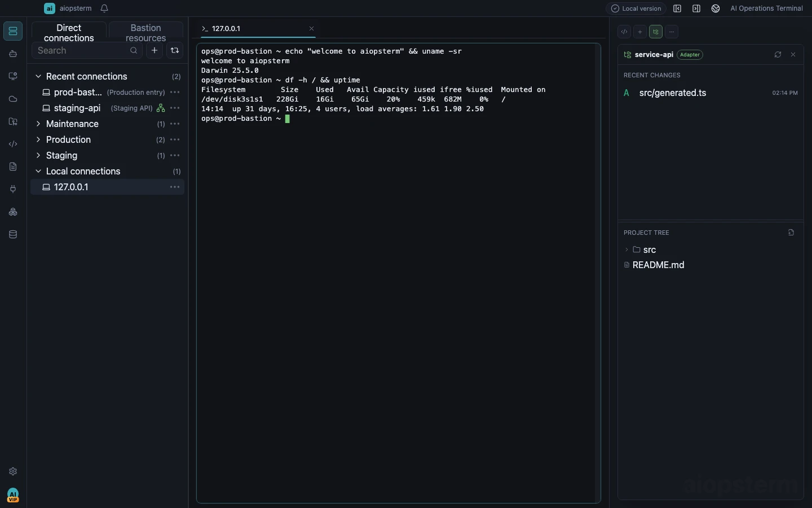Toggle the project tree button in right toolbar

(656, 32)
